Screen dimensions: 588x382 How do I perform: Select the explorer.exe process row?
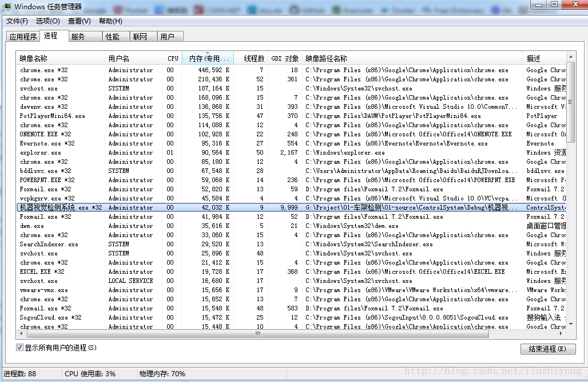[291, 152]
